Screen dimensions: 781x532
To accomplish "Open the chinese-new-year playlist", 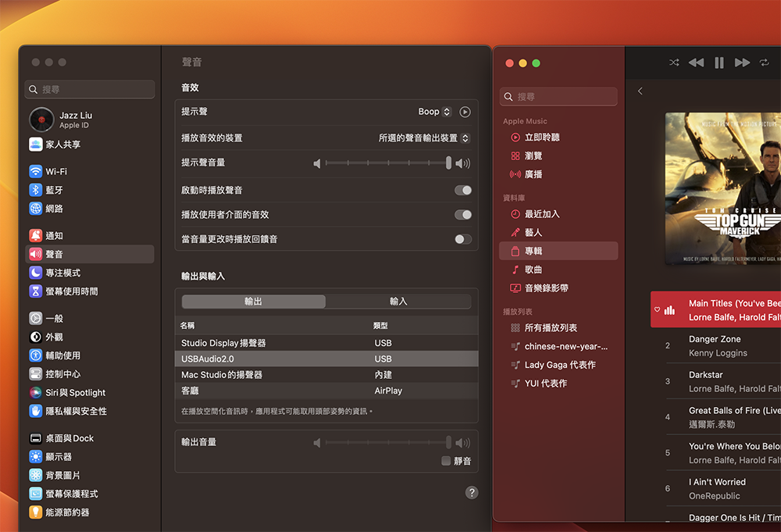I will click(x=558, y=346).
